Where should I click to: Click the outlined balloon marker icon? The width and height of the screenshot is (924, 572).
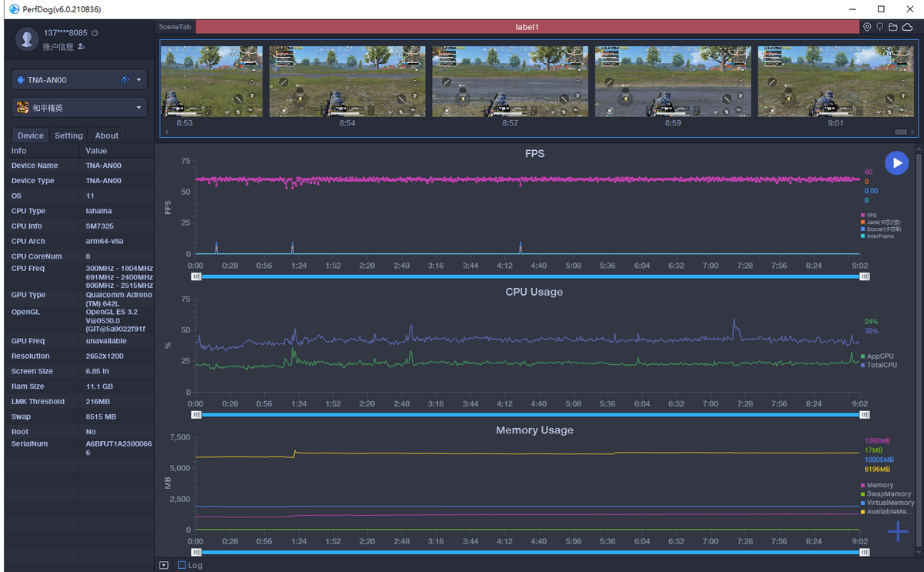click(880, 27)
